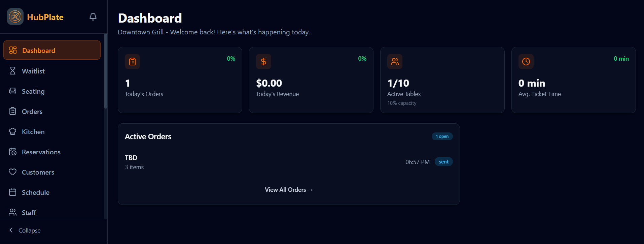Click the 1 open orders badge
644x244 pixels.
[442, 136]
